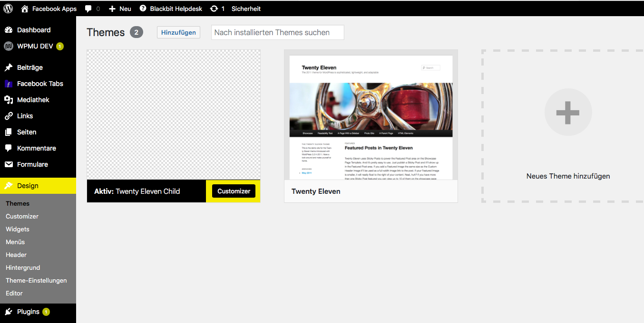The image size is (644, 323).
Task: Click the Themes page heading
Action: tap(106, 32)
